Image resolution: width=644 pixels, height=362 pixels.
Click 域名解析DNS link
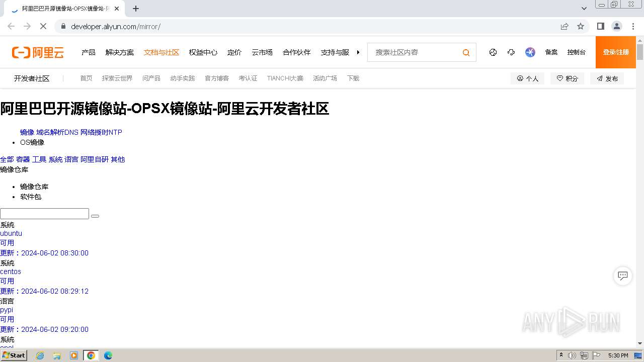(57, 132)
